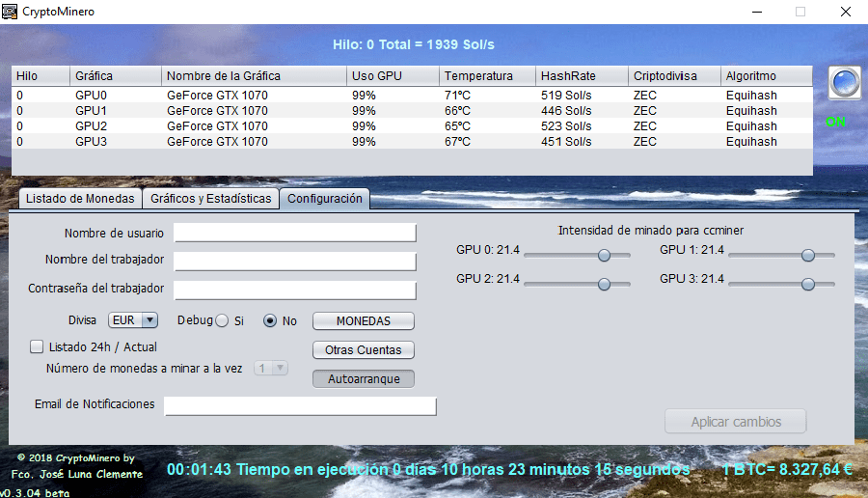Toggle Listado 24h / Actual checkbox
Image resolution: width=868 pixels, height=498 pixels.
point(37,346)
